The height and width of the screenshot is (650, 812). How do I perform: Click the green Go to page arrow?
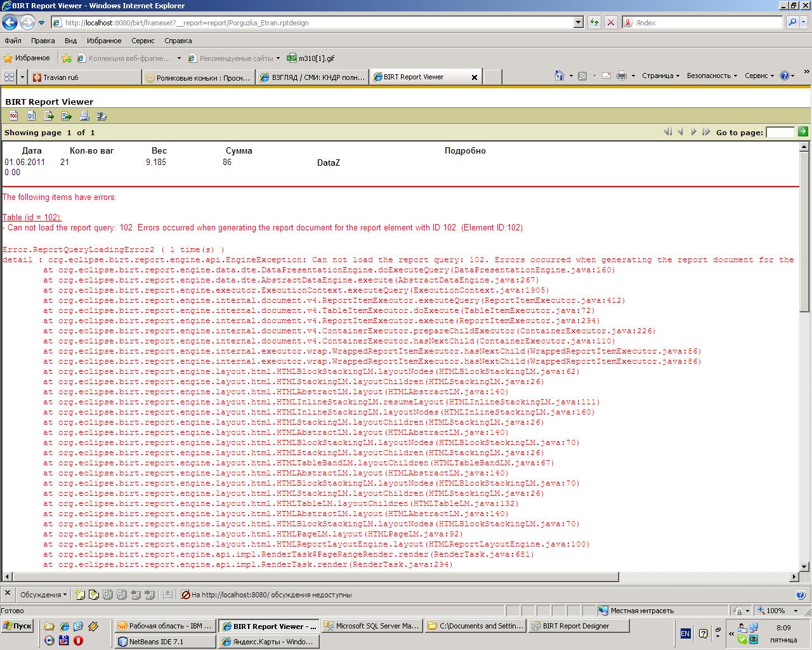pos(803,131)
